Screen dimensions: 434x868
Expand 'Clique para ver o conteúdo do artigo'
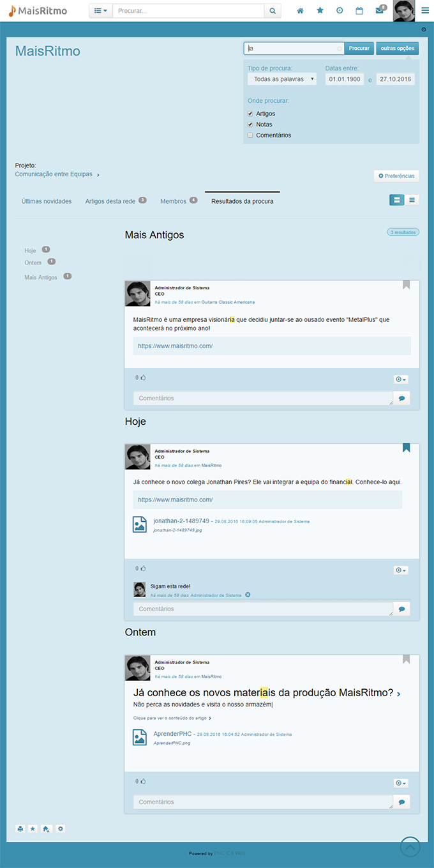(172, 718)
